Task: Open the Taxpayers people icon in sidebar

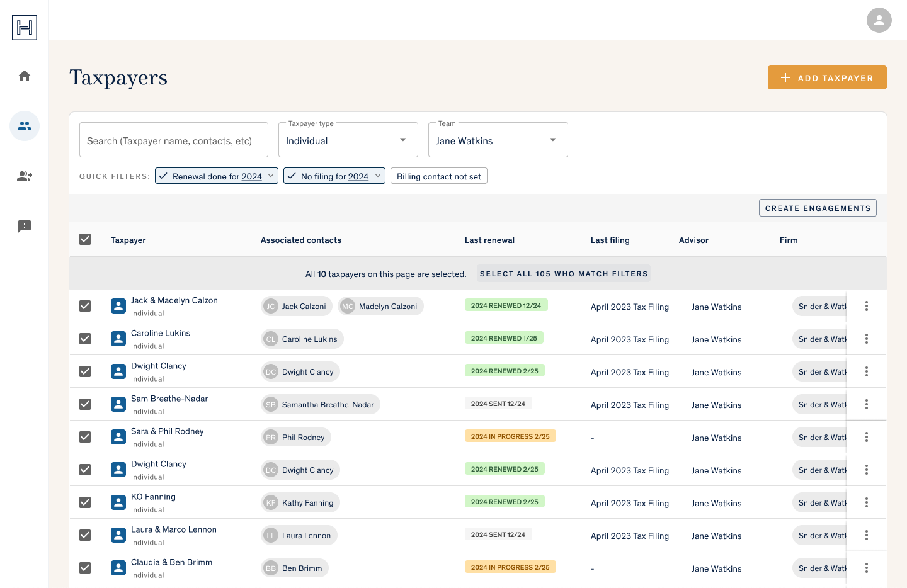Action: pos(25,126)
